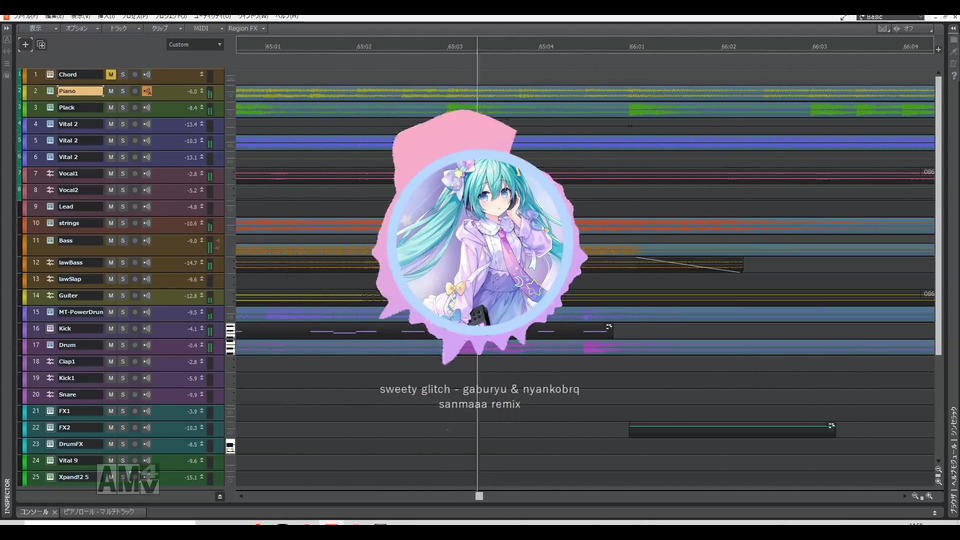
Task: Open the INSPECTOR side tab
Action: pyautogui.click(x=7, y=495)
